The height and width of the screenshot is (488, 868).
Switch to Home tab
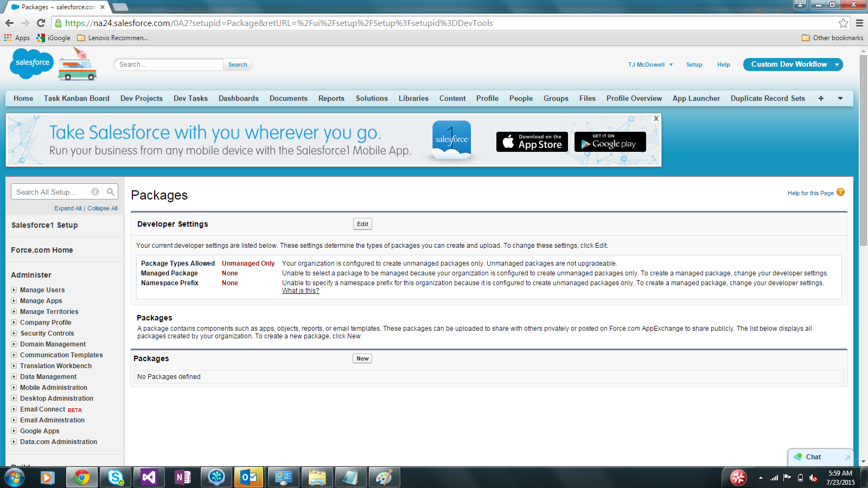[23, 98]
